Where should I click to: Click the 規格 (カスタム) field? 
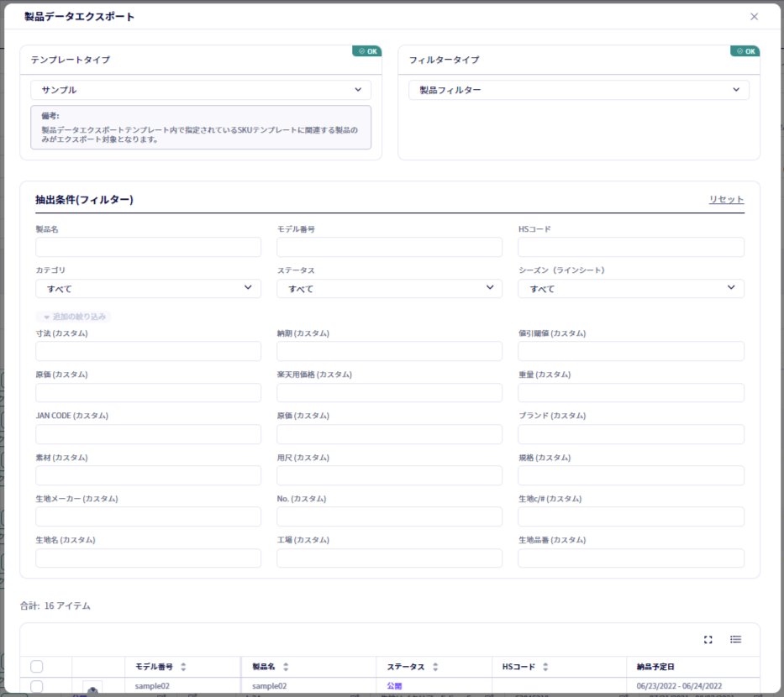pos(631,475)
